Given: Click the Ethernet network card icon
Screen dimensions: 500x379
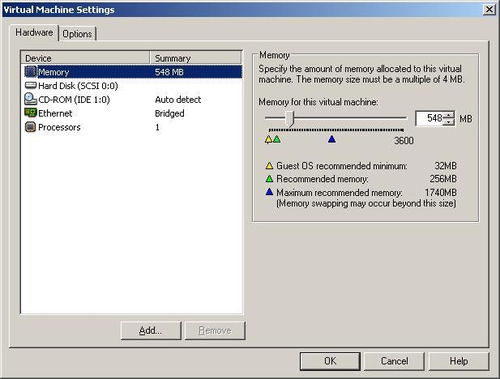Looking at the screenshot, I should click(30, 113).
